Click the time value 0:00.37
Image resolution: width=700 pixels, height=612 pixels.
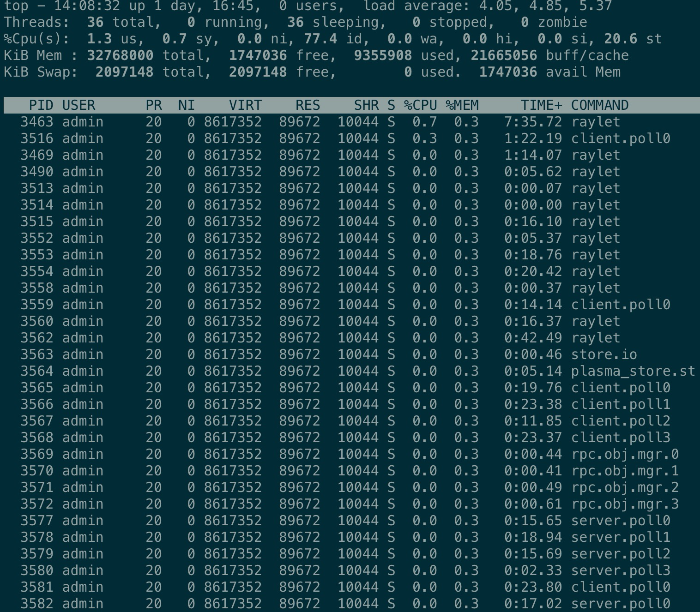pyautogui.click(x=533, y=288)
